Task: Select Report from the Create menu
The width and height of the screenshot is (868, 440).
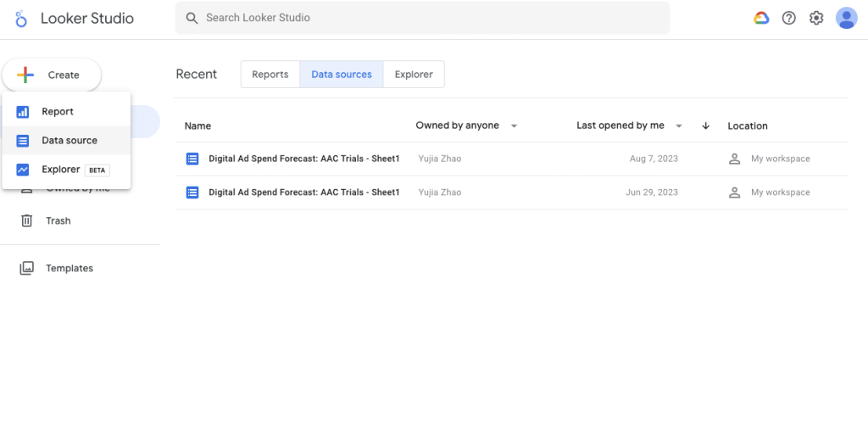Action: pyautogui.click(x=66, y=112)
